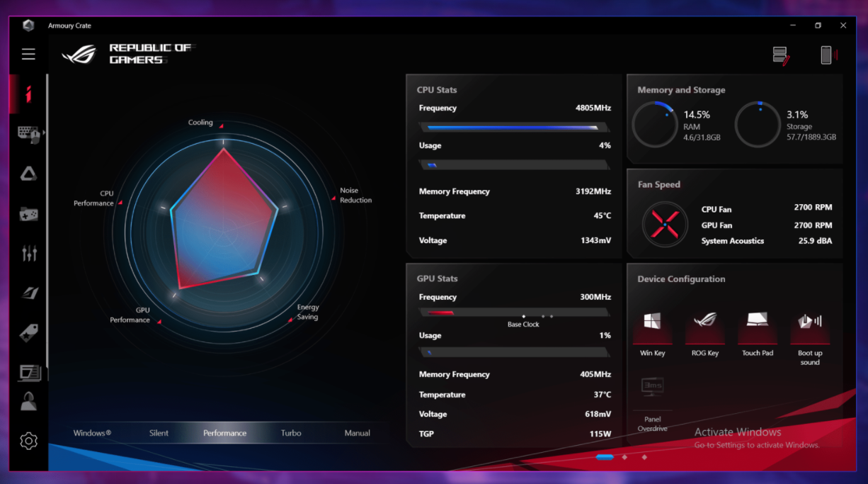Open the Home dashboard sidebar icon

[28, 94]
